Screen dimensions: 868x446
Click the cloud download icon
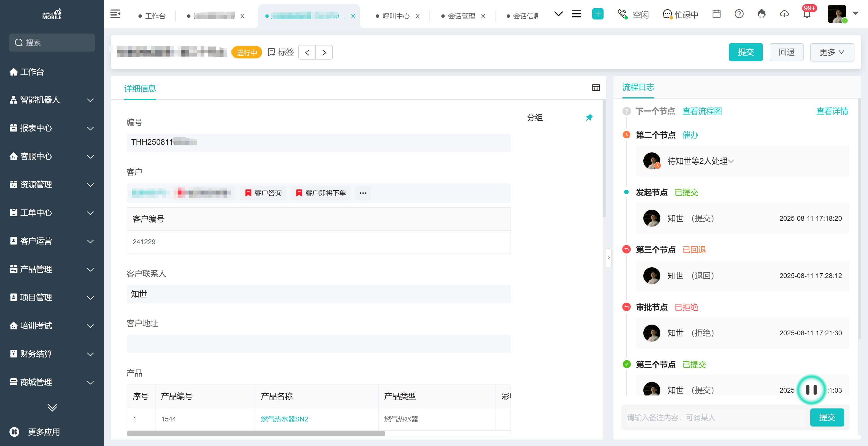(784, 14)
